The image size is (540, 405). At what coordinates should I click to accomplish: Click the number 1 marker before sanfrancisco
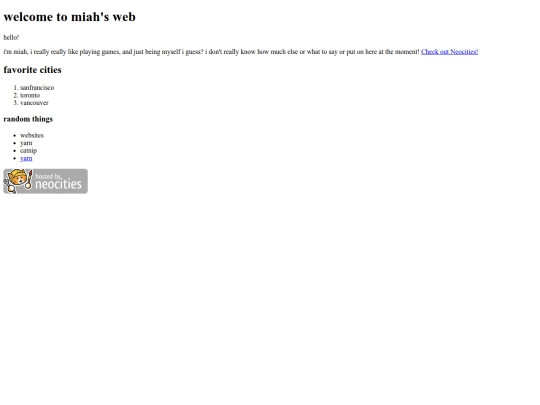(15, 87)
